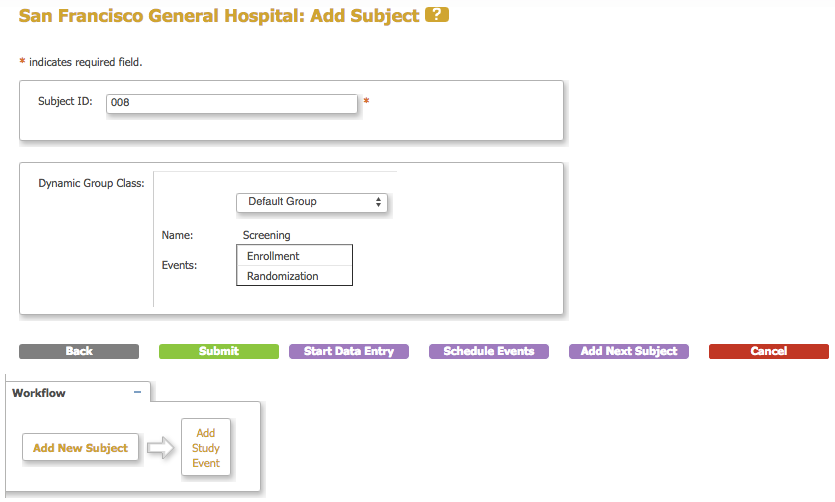
Task: Go to Add Study Event workflow step
Action: click(x=206, y=448)
